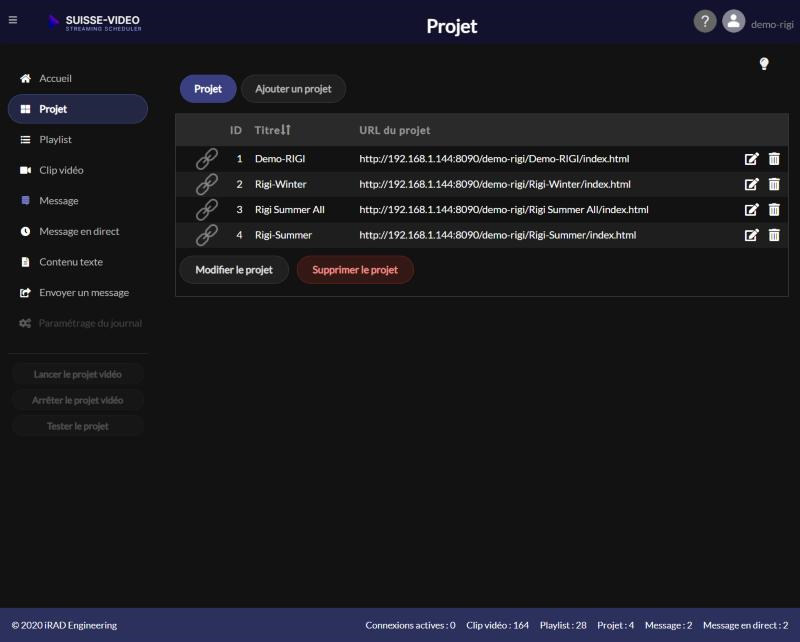Open the Ajouter un projet tab
Viewport: 800px width, 642px height.
click(293, 89)
